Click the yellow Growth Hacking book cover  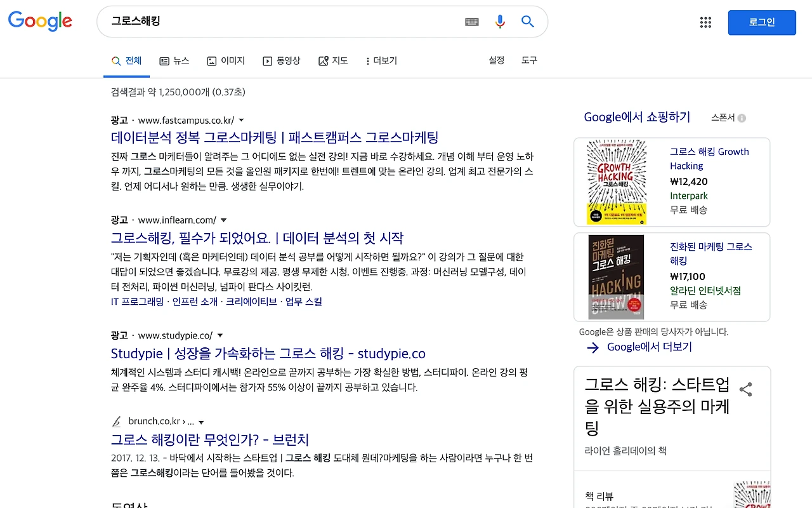(617, 182)
